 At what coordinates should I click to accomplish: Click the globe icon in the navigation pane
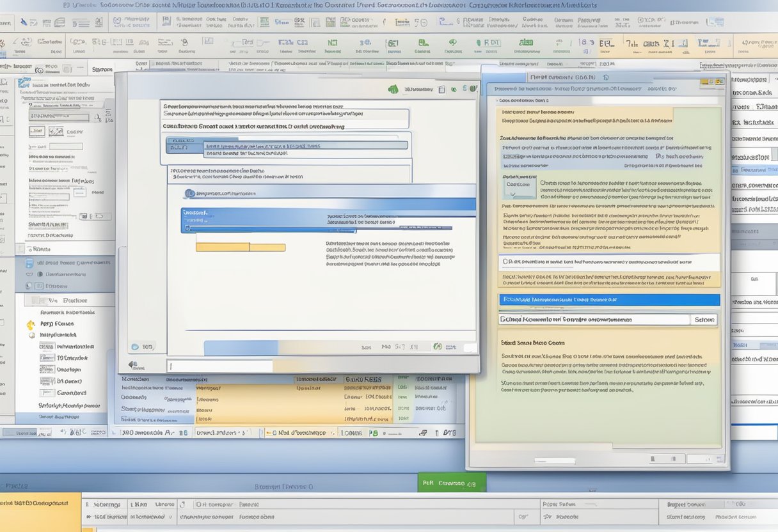point(31,335)
